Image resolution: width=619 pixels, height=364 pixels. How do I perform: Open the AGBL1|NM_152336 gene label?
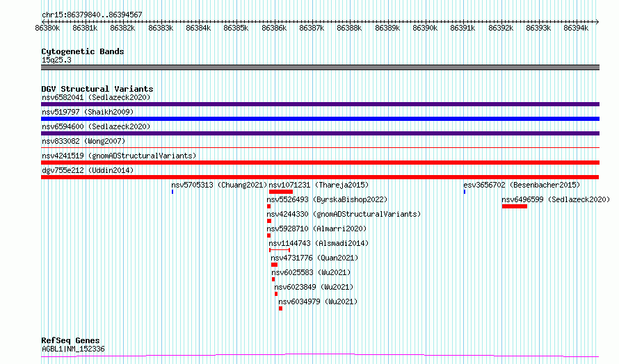click(x=73, y=349)
